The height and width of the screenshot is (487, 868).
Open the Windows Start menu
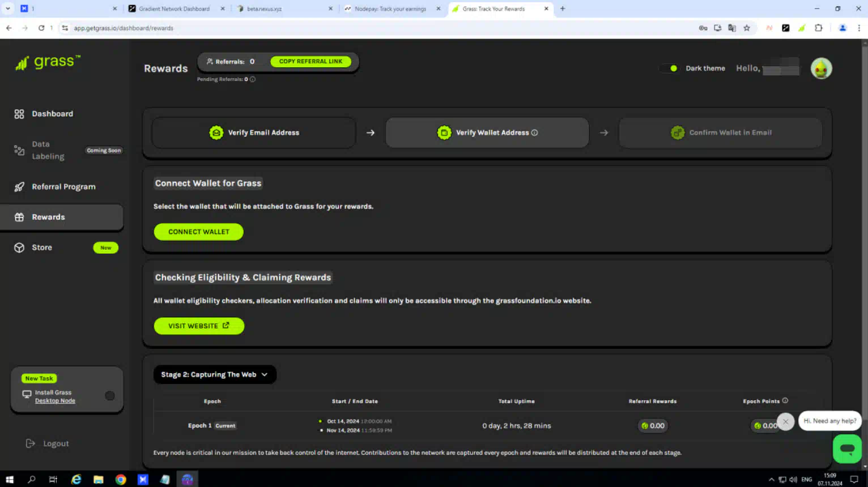point(10,479)
